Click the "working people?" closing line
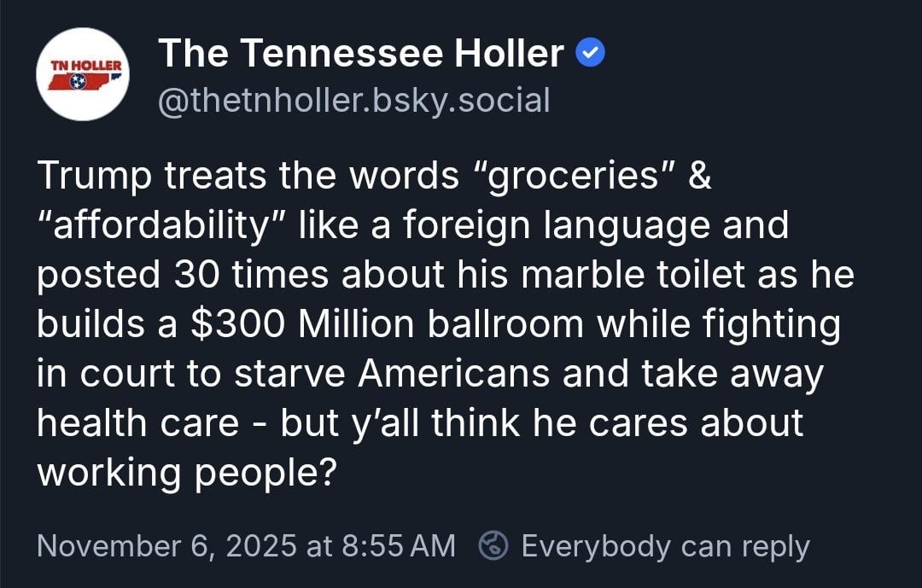922x588 pixels. point(184,474)
